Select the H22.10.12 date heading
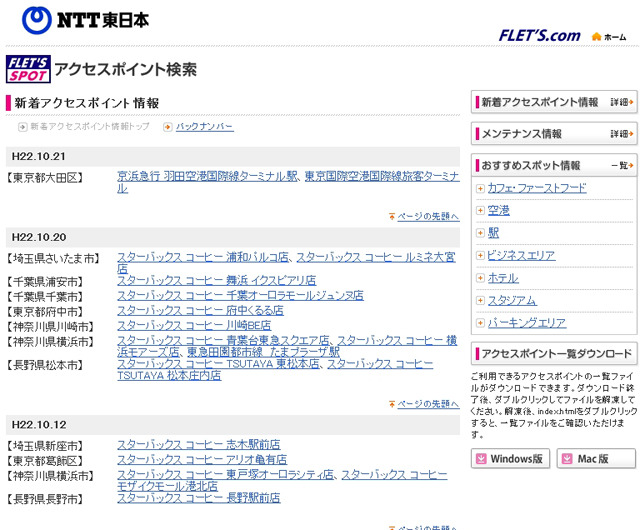Screen dimensions: 640x530 (39, 425)
